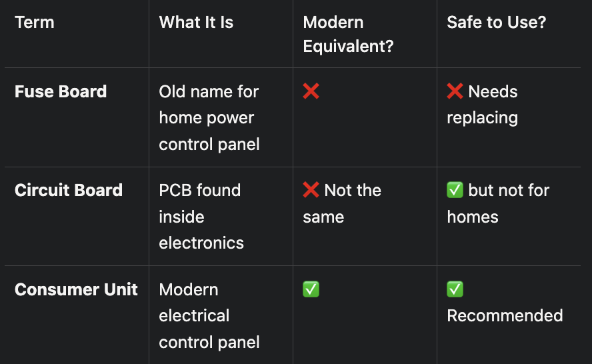
Task: Click the green checkmark beside "but not for homes"
Action: pyautogui.click(x=455, y=190)
